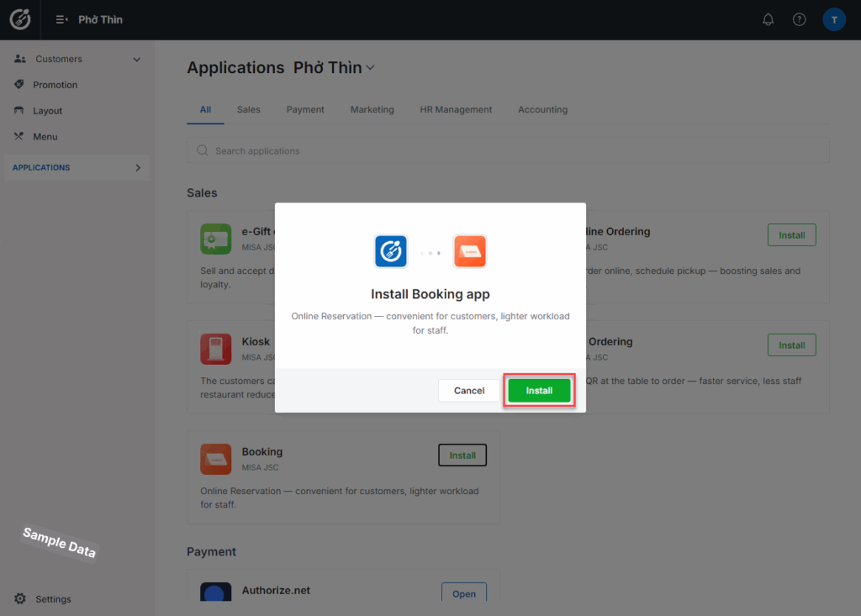Collapse sidebar using the menu toggle icon
The height and width of the screenshot is (616, 861).
pos(61,19)
